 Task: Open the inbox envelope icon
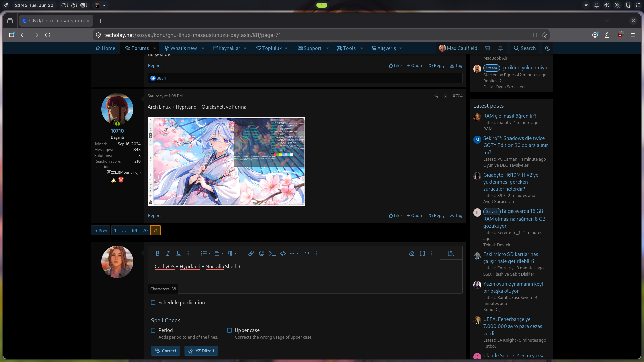pos(487,48)
